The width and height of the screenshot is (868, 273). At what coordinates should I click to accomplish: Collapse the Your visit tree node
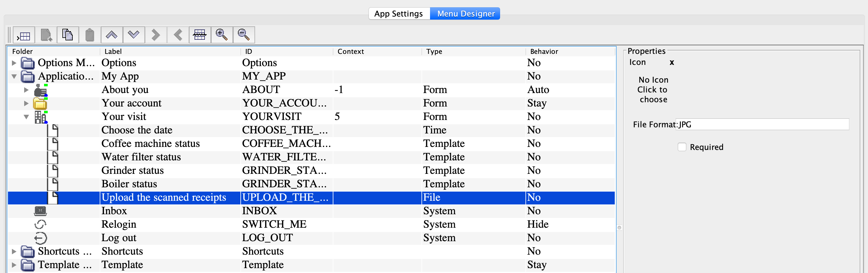26,117
